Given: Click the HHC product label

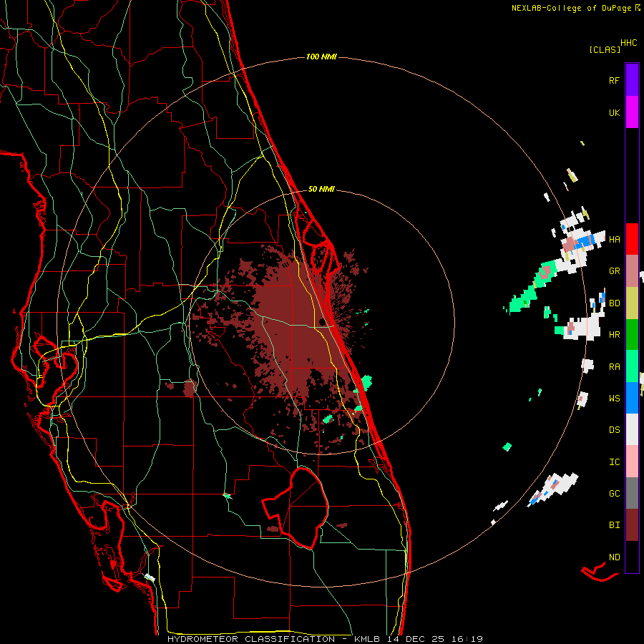Looking at the screenshot, I should pos(628,43).
